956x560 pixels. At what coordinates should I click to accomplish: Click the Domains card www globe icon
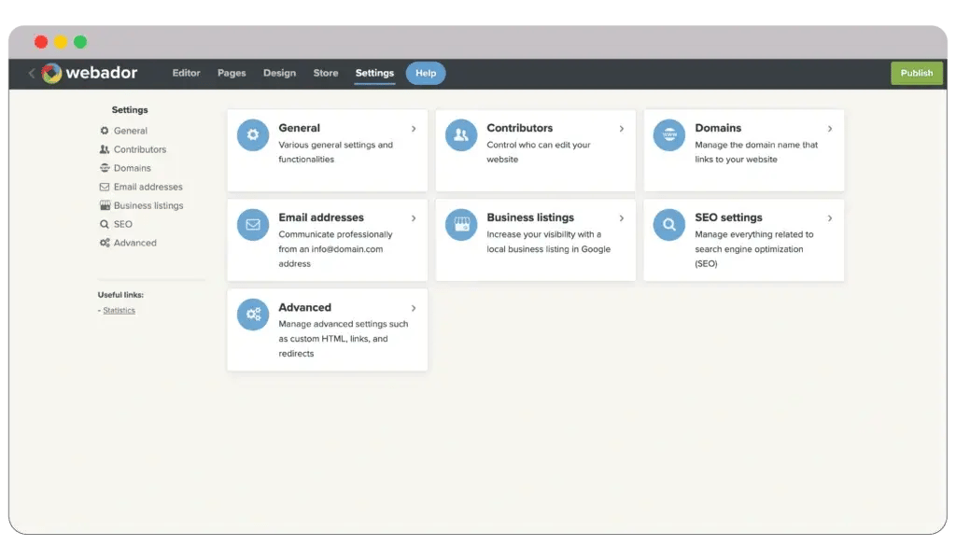668,135
